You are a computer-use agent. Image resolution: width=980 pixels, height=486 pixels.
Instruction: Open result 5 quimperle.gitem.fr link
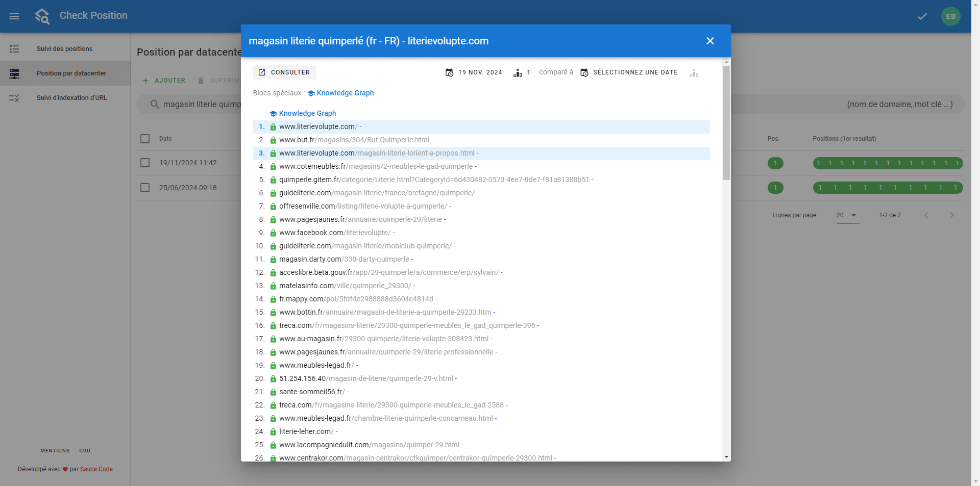[x=434, y=180]
